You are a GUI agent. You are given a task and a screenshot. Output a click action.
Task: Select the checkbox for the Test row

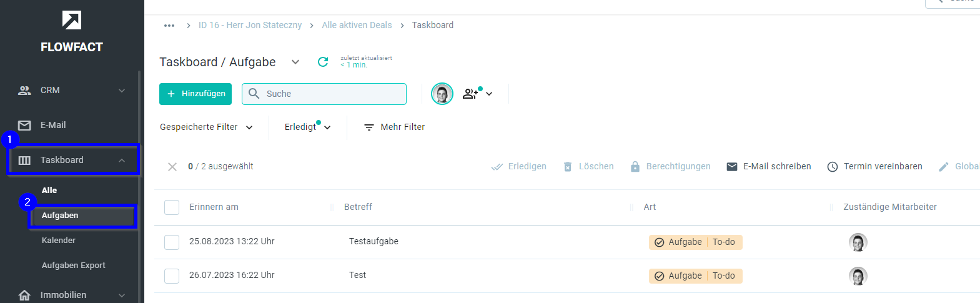(x=172, y=276)
